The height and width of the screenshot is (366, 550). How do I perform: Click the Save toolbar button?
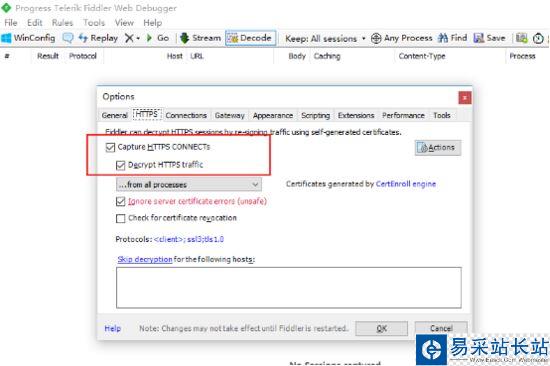[x=489, y=38]
